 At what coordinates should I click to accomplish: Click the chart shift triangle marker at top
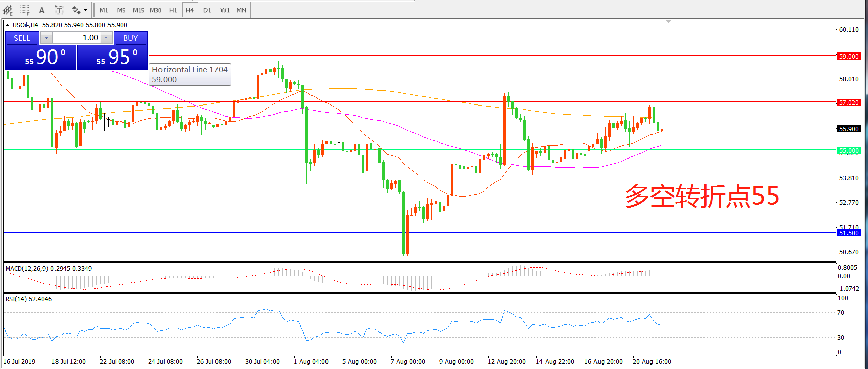[x=668, y=22]
